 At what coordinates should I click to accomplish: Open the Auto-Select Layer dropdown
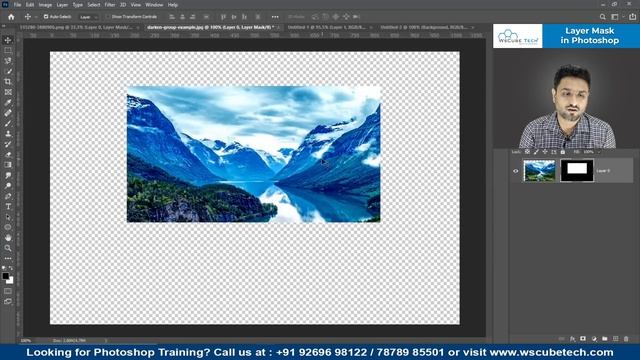[x=89, y=17]
